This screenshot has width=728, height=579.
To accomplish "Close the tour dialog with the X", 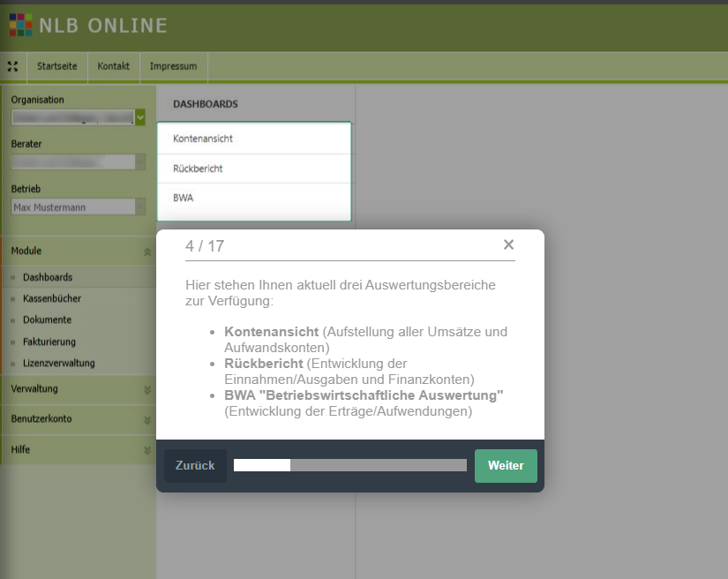I will pos(508,244).
